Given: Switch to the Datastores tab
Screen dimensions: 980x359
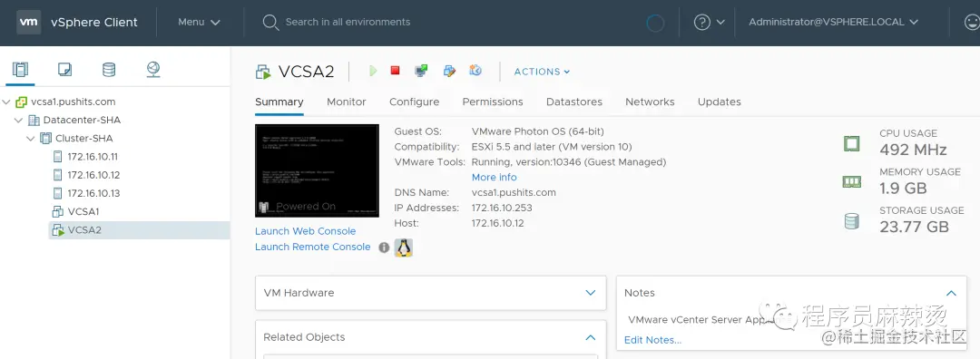Looking at the screenshot, I should (574, 102).
